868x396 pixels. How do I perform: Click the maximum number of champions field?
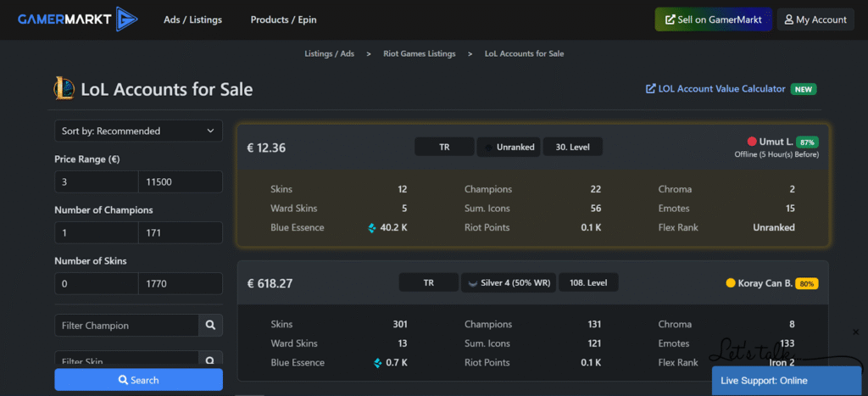[x=180, y=232]
